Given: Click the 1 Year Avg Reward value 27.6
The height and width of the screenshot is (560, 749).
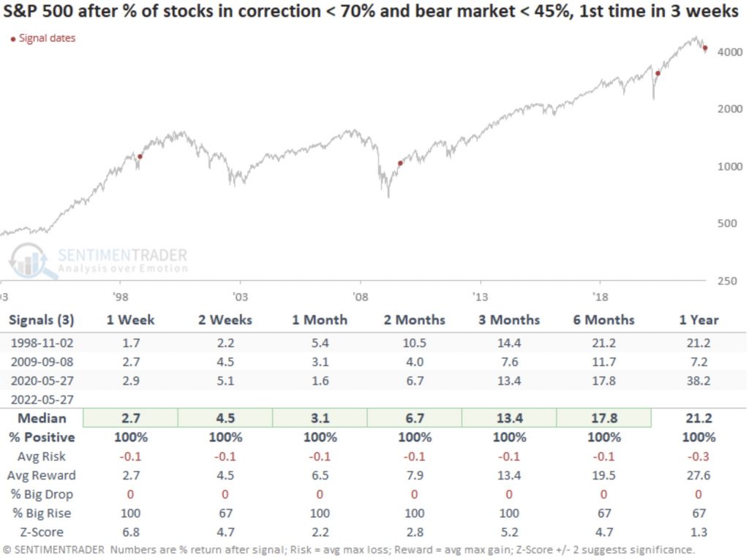Looking at the screenshot, I should [698, 474].
